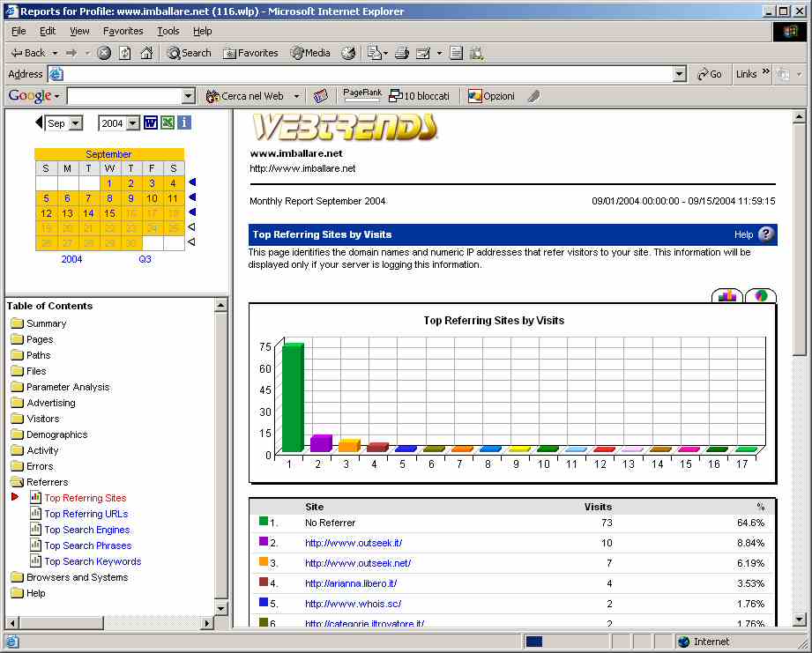The height and width of the screenshot is (653, 812).
Task: Click the 10 bloccati popup blocker
Action: click(419, 96)
